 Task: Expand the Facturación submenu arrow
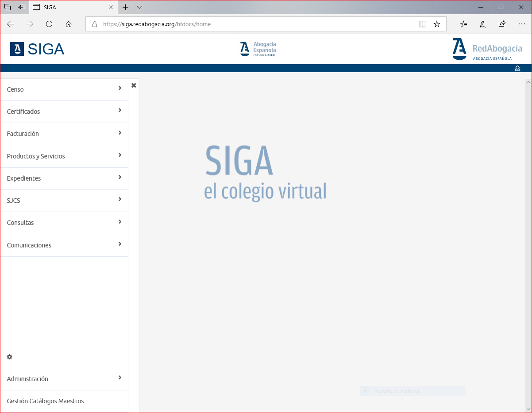click(x=120, y=133)
